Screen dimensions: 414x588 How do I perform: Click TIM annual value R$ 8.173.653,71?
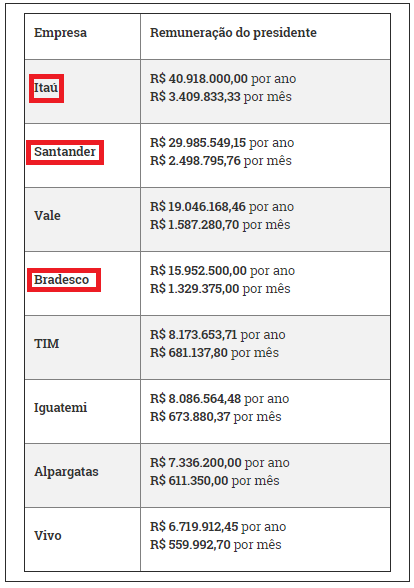[194, 334]
